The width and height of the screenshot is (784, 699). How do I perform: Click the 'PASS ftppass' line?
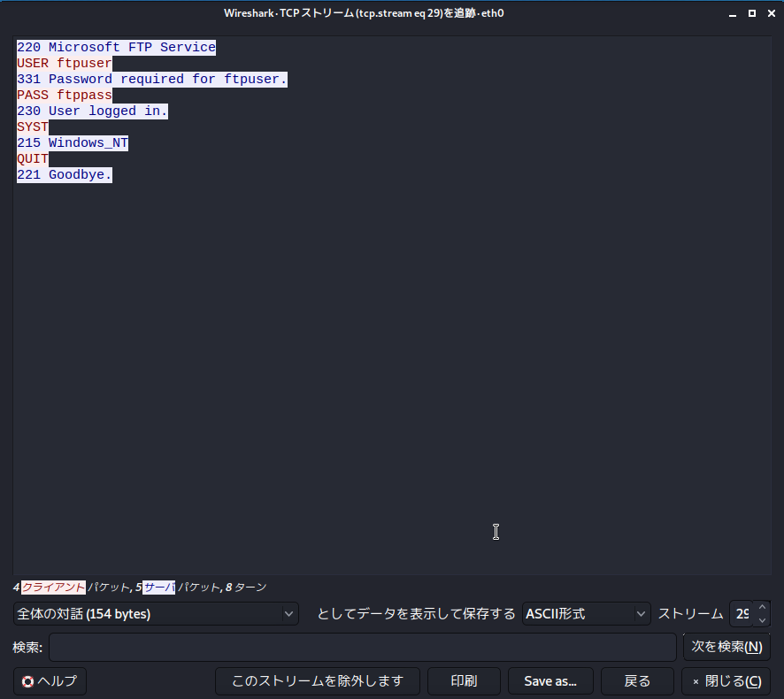tap(65, 95)
